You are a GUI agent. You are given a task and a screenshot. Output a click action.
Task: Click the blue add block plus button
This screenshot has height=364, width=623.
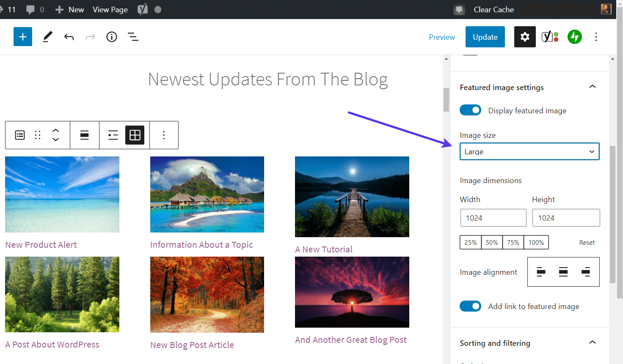point(23,37)
